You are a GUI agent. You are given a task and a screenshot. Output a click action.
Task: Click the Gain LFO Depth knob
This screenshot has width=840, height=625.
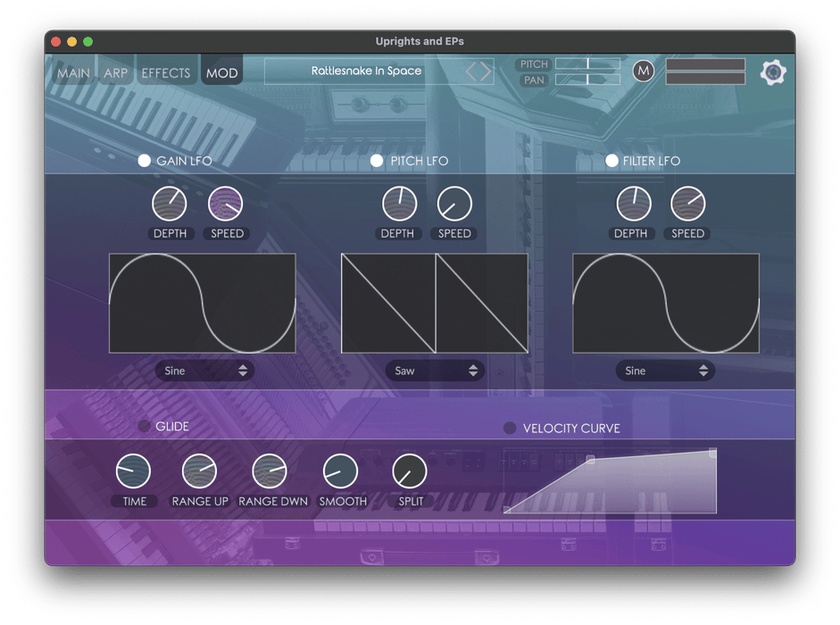(169, 204)
